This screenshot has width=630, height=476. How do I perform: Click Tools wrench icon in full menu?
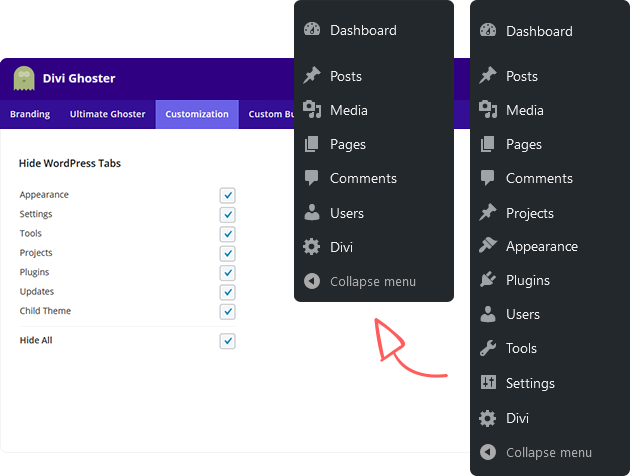488,348
